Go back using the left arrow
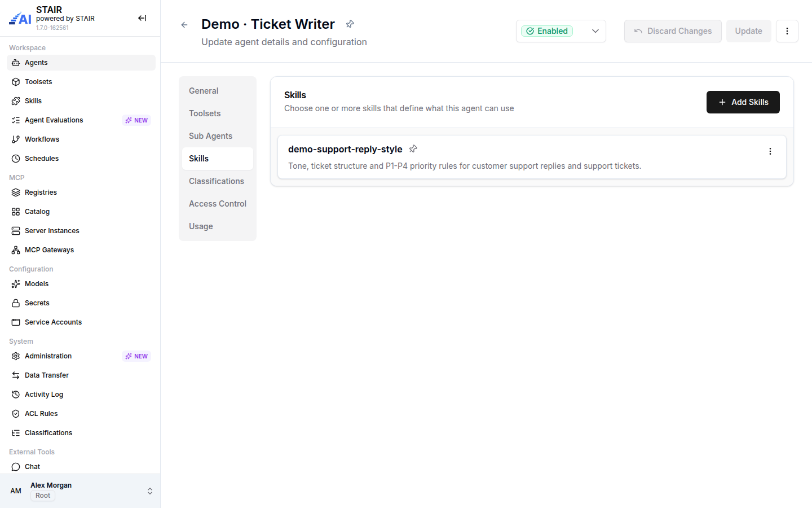 (x=184, y=25)
